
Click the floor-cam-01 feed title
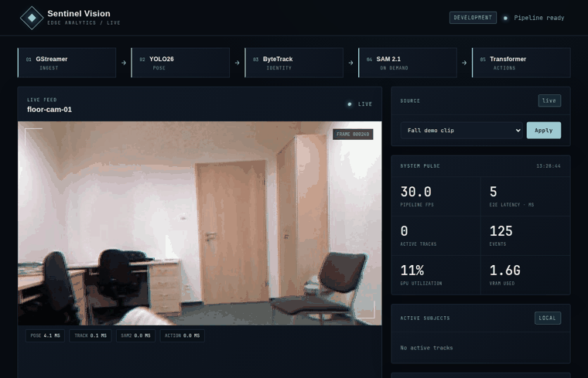50,110
